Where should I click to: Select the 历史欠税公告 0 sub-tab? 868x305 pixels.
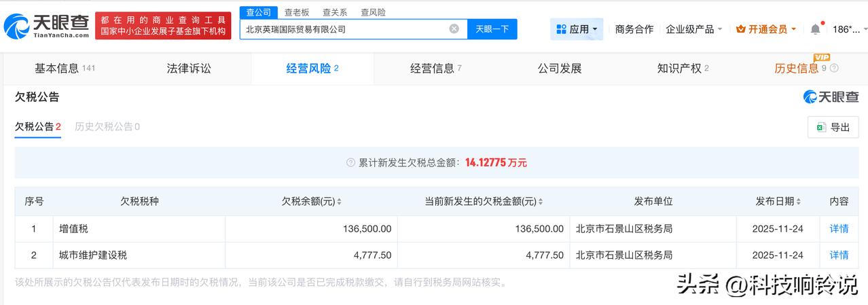click(x=107, y=127)
